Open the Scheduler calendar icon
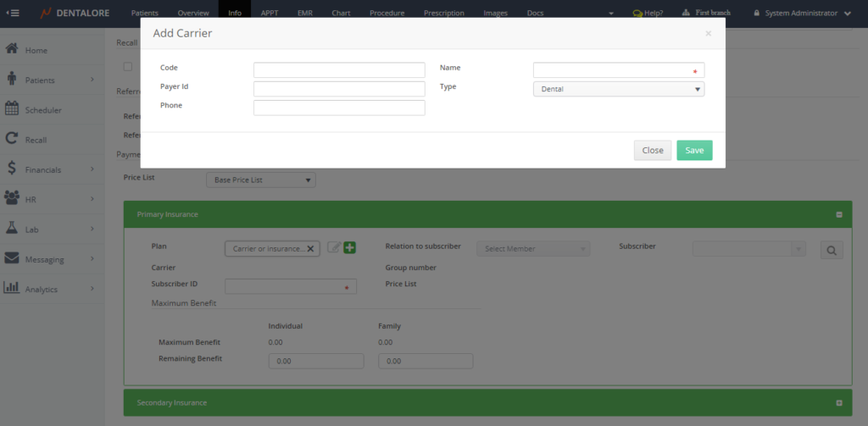 coord(12,109)
